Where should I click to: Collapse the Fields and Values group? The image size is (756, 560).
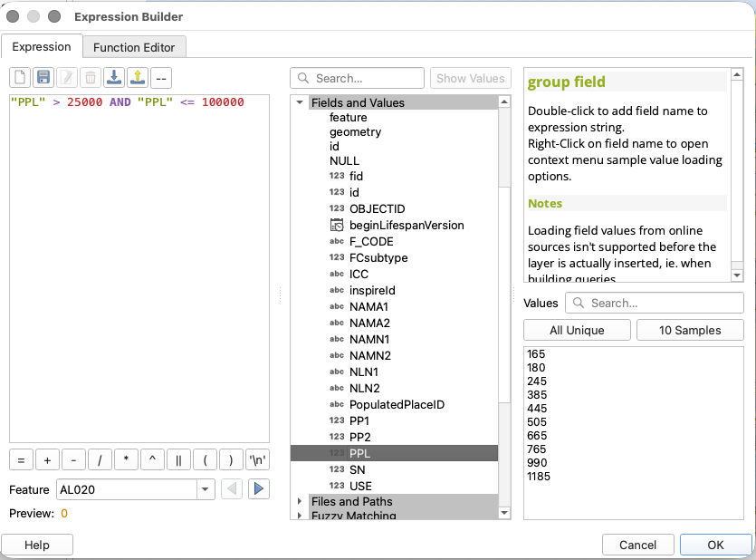300,102
